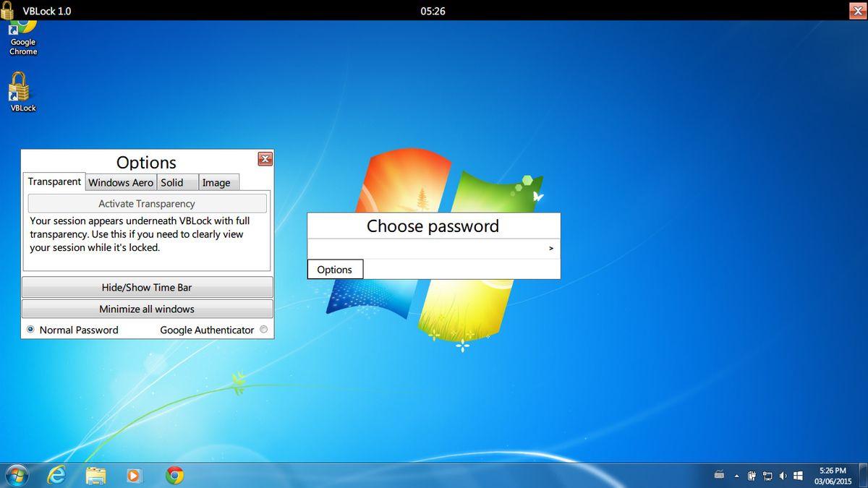
Task: Select the Google Authenticator radio button
Action: [x=263, y=330]
